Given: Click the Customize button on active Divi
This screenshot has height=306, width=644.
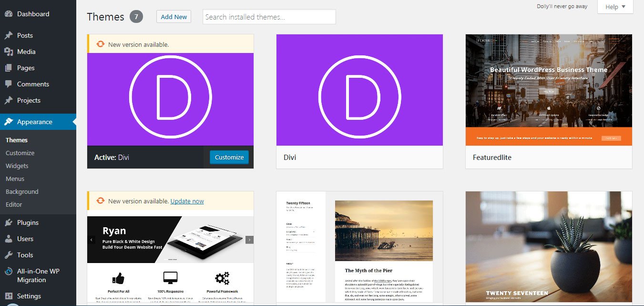Looking at the screenshot, I should tap(229, 157).
